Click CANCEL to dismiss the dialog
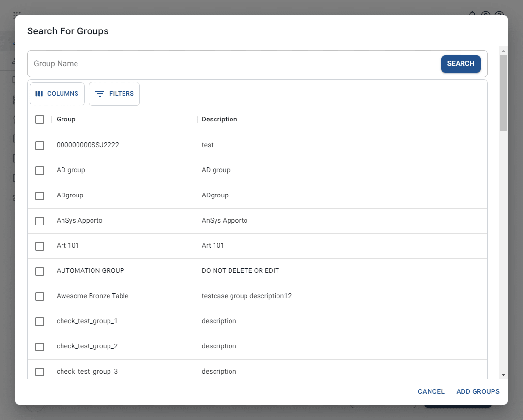 (431, 391)
